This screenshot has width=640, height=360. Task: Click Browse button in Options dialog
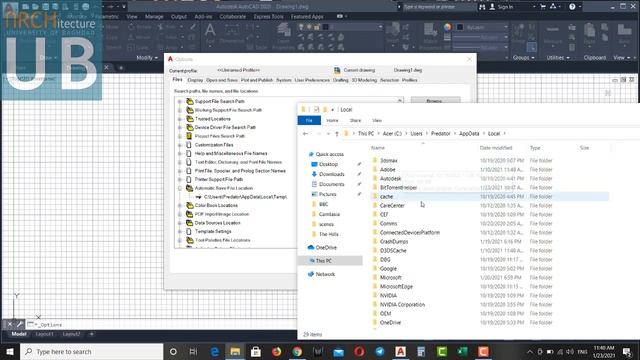click(x=436, y=100)
